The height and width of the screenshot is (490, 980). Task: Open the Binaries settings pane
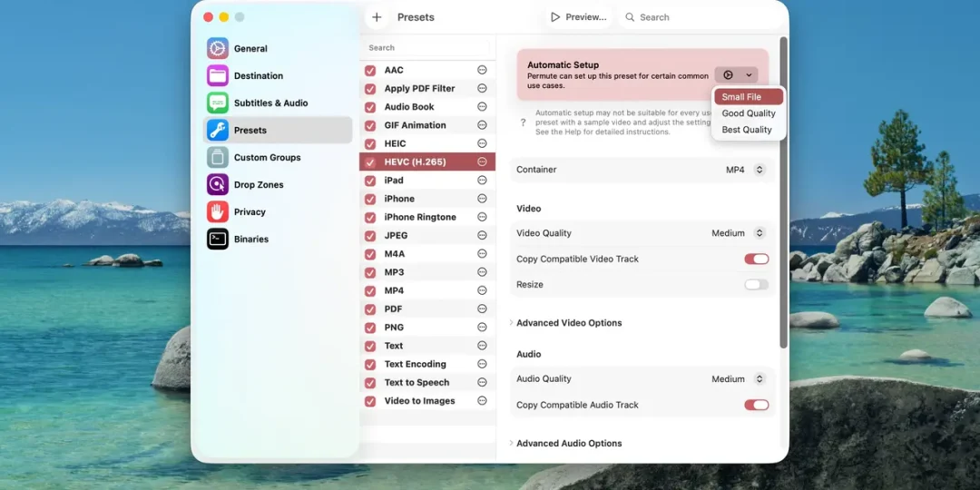pos(278,239)
